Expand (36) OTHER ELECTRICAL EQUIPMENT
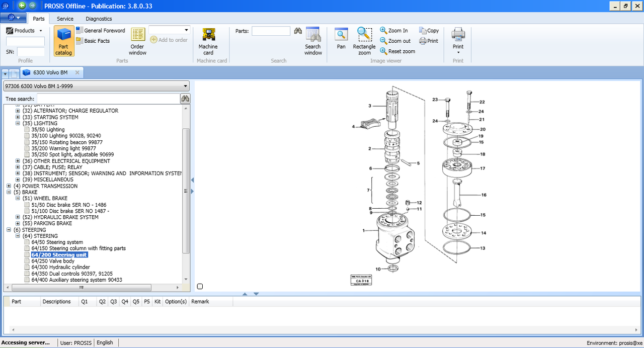 point(18,161)
